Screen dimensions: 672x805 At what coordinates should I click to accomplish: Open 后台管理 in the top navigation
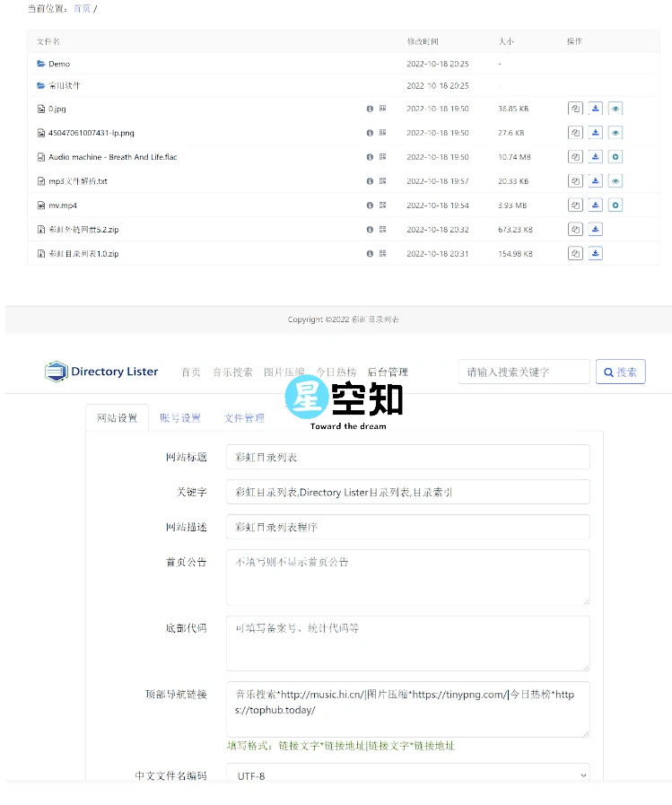pyautogui.click(x=388, y=372)
